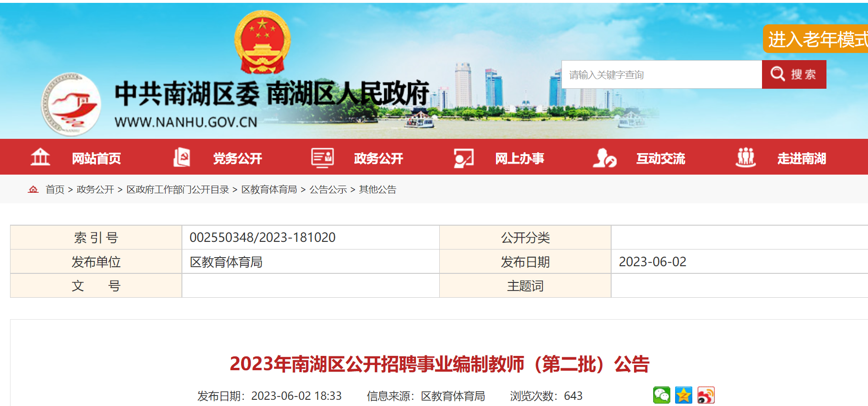Share to QQ Zone star icon
This screenshot has height=406, width=868.
pos(684,395)
